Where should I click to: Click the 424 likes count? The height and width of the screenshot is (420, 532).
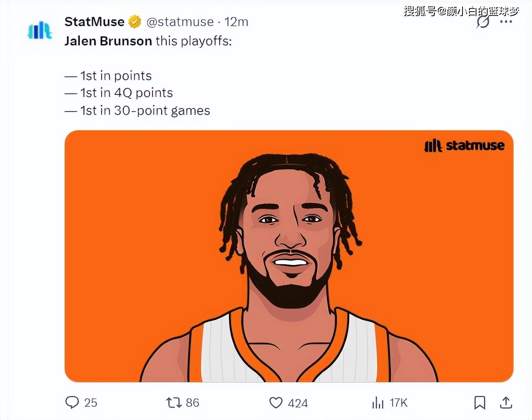[298, 403]
